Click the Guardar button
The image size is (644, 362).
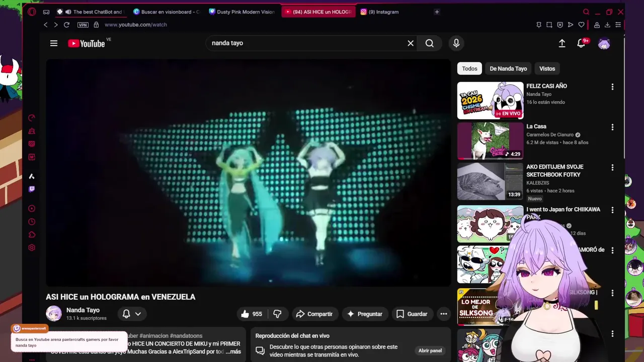click(412, 314)
